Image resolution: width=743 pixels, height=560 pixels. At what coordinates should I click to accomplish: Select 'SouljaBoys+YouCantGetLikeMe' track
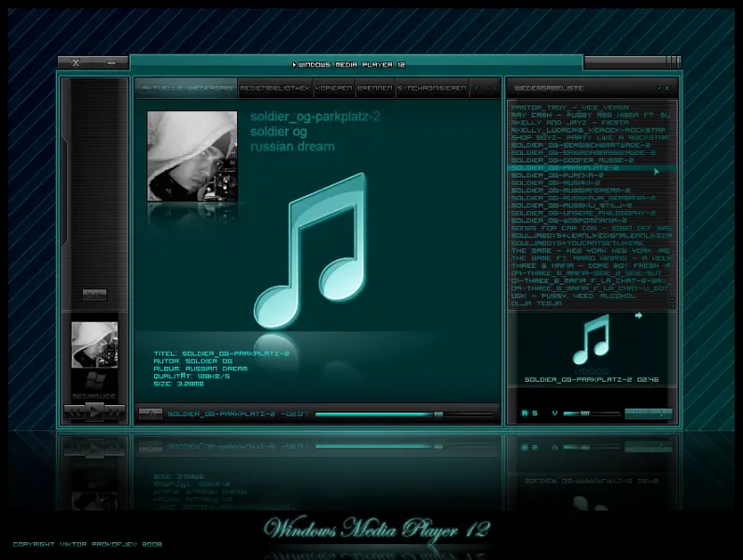tap(578, 243)
